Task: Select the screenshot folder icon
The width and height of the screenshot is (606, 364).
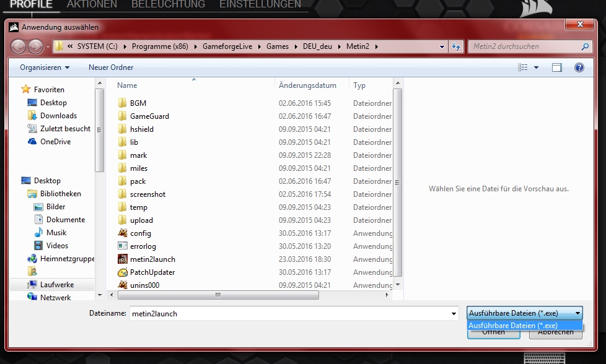Action: tap(122, 194)
